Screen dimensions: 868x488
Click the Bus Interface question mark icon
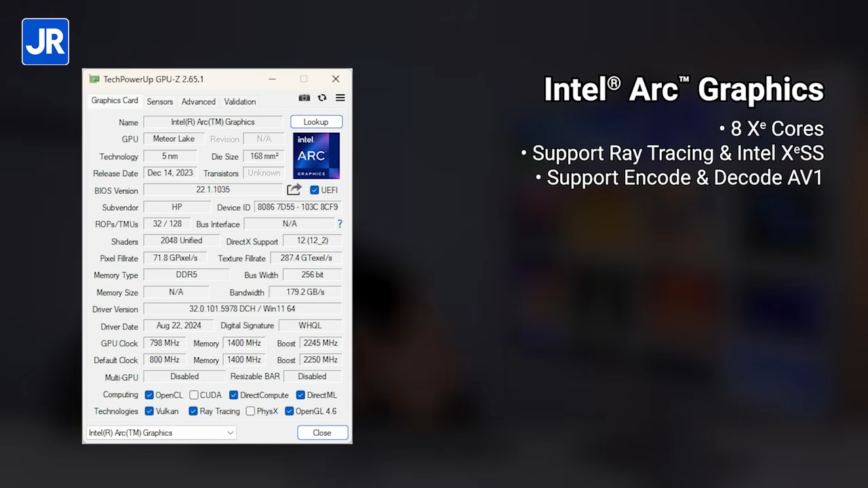pos(340,224)
